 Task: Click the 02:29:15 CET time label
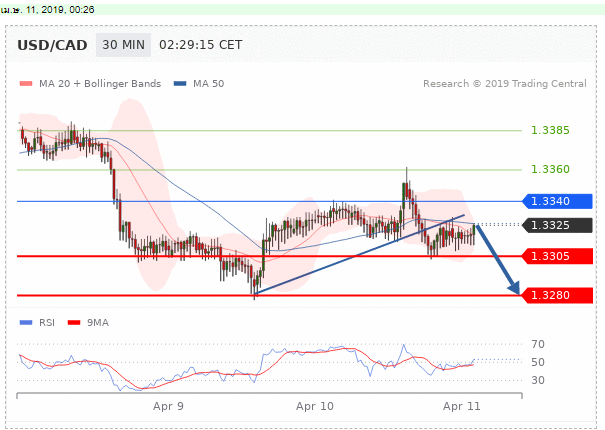pyautogui.click(x=201, y=45)
